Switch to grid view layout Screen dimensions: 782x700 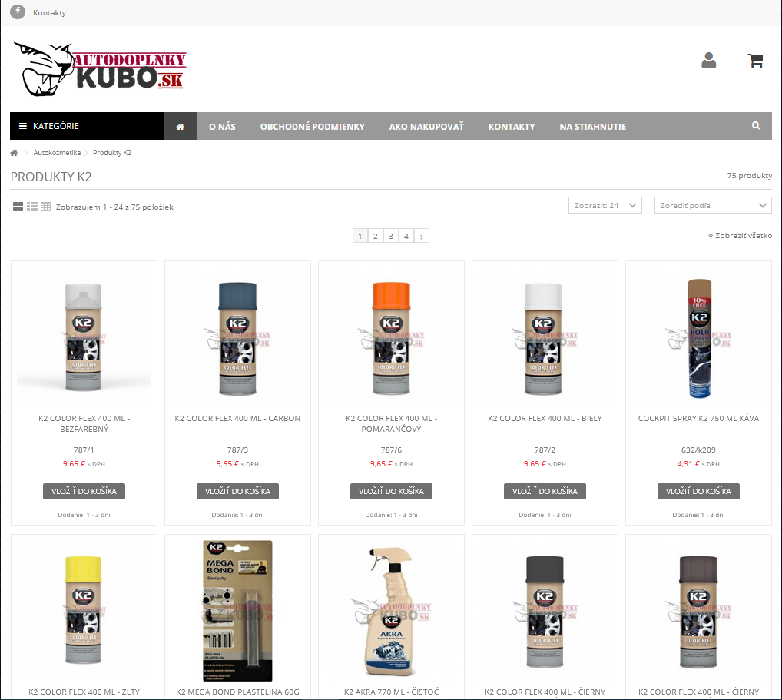(18, 207)
